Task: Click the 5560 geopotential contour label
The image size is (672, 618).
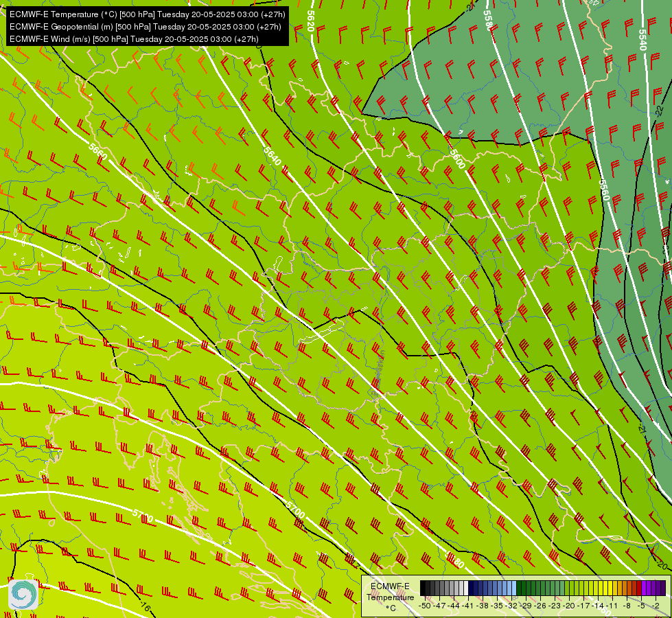Action: 604,190
